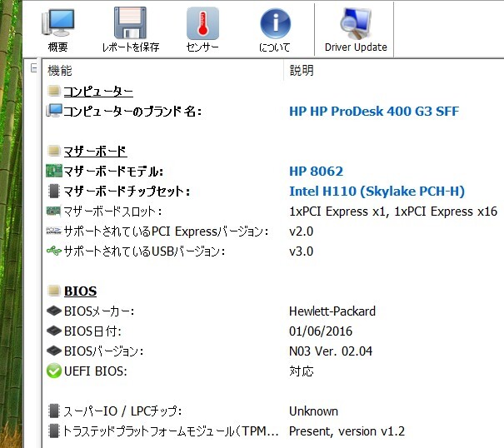This screenshot has width=504, height=448.
Task: Click the motherboard slots card icon
Action: pyautogui.click(x=53, y=211)
